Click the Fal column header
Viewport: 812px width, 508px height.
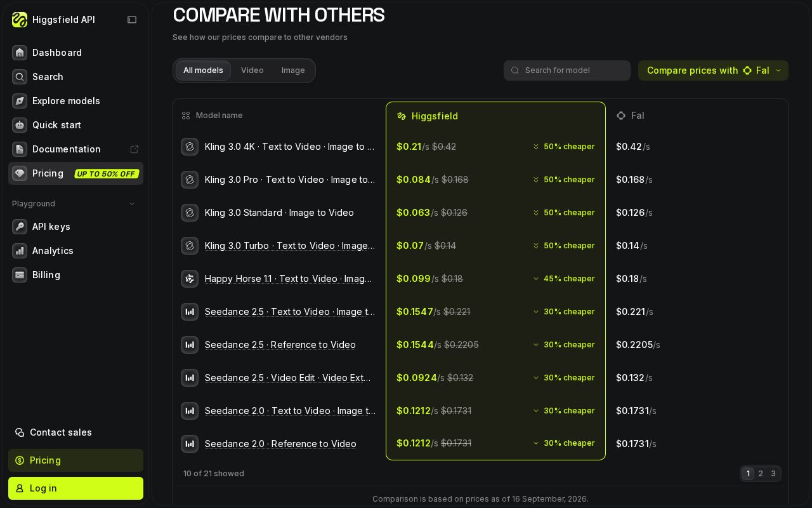click(x=630, y=116)
